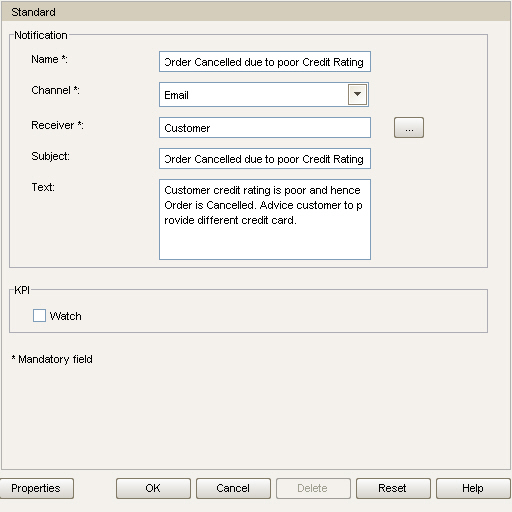Click the Channel * label

(55, 90)
